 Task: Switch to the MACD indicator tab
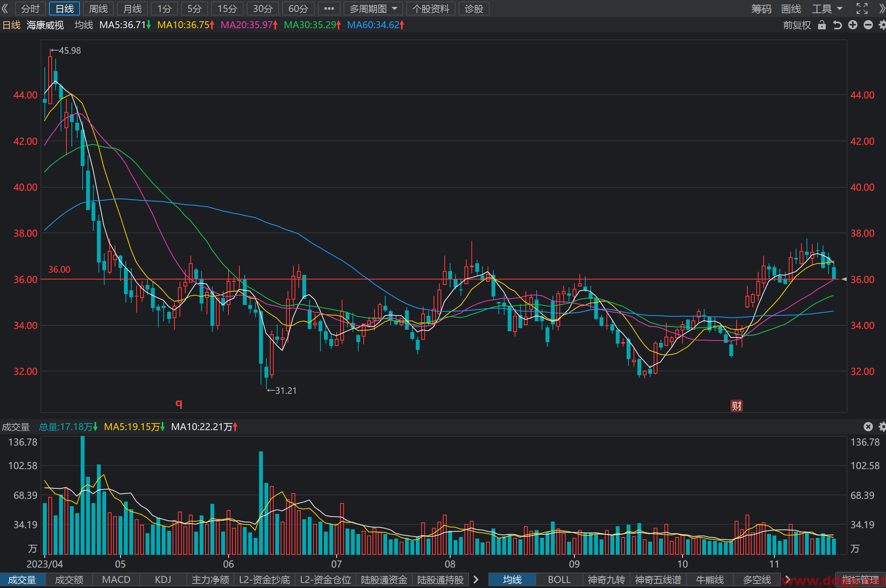tap(116, 580)
